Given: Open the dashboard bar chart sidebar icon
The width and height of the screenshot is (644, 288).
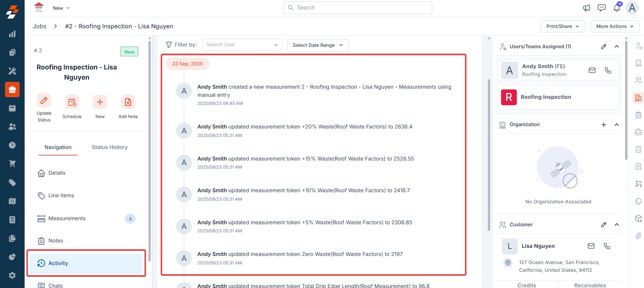Looking at the screenshot, I should click(x=12, y=34).
